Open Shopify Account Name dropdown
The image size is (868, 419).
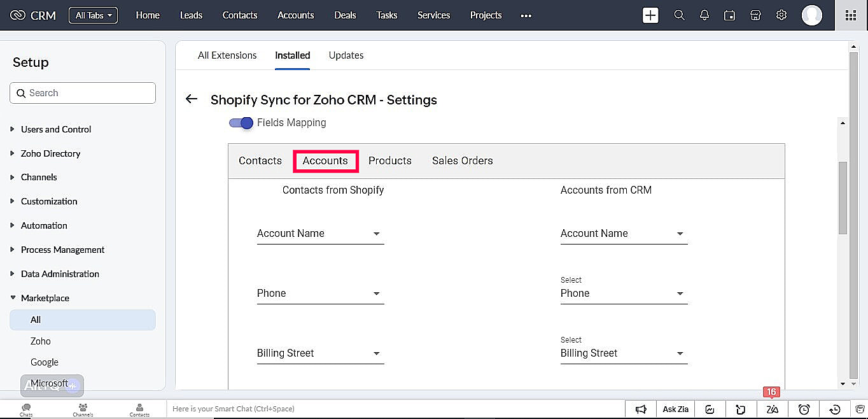click(x=320, y=234)
